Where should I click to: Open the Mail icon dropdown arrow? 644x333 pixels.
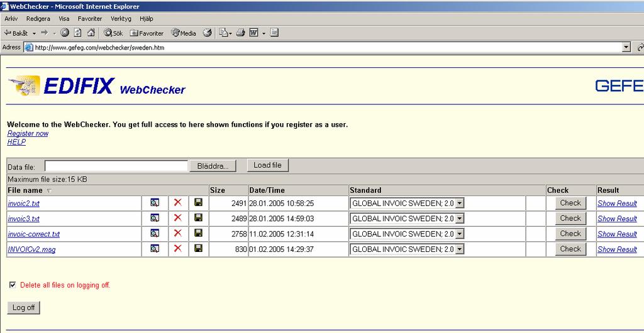(230, 33)
